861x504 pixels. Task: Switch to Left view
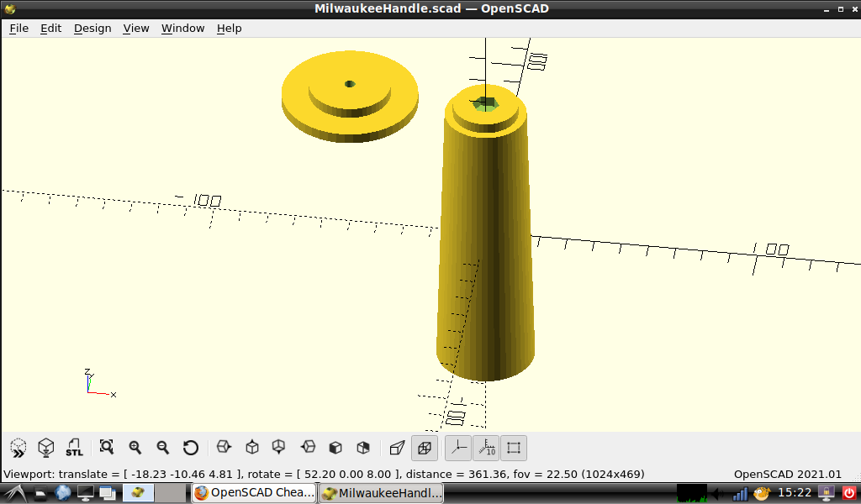point(307,448)
